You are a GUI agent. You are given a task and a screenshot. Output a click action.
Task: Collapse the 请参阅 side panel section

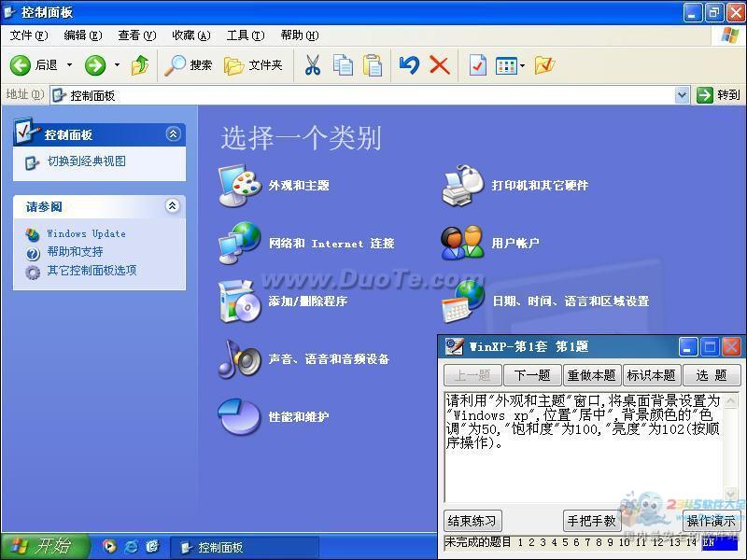[x=172, y=205]
